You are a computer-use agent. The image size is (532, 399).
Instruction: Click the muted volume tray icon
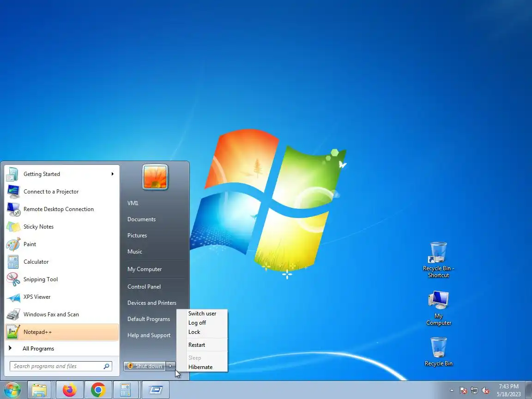click(x=485, y=391)
